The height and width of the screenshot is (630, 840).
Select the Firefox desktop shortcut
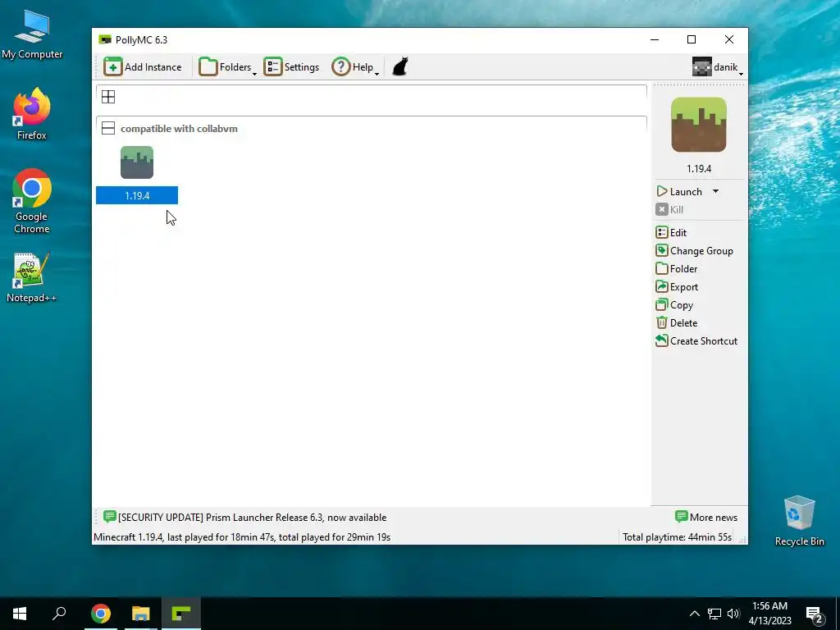coord(32,115)
